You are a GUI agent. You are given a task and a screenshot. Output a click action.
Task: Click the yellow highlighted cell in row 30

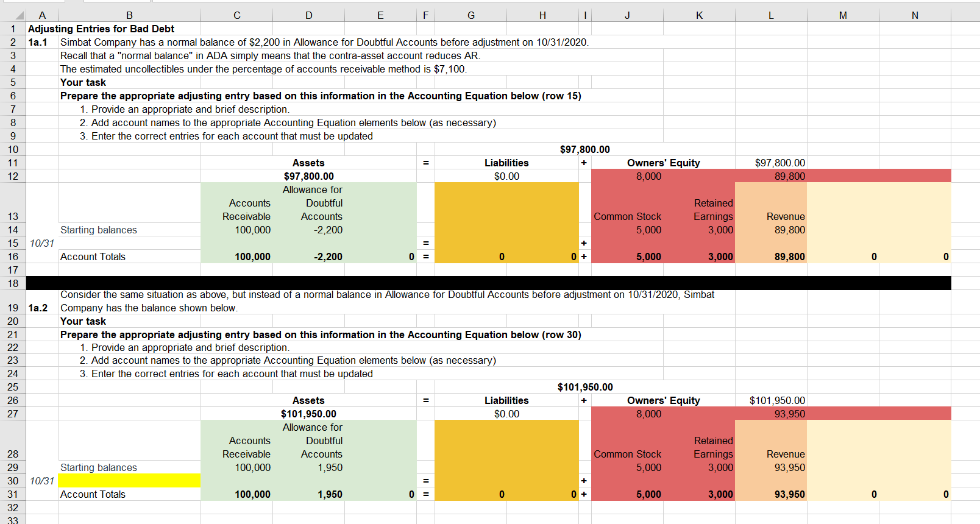[129, 481]
